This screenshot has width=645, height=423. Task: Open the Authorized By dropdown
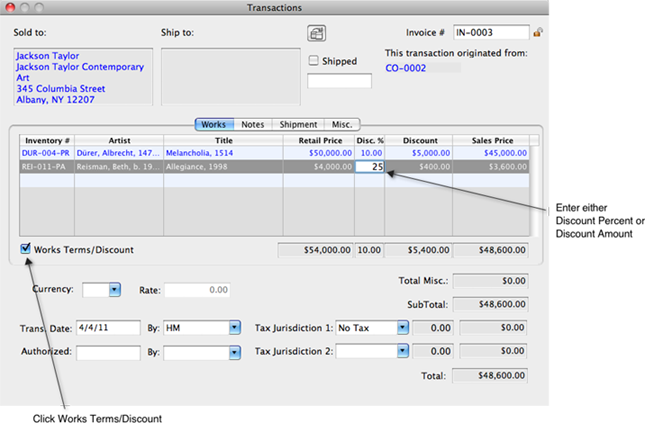[234, 352]
